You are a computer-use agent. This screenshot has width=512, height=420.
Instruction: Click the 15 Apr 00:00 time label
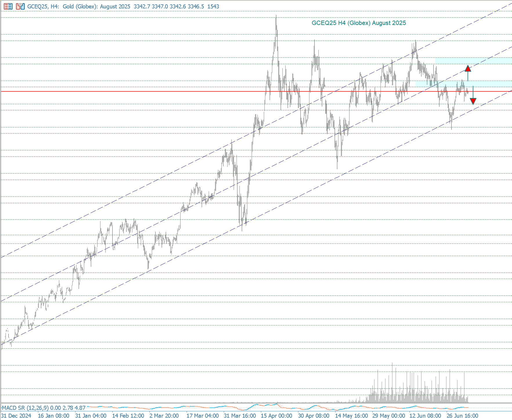[x=276, y=416]
